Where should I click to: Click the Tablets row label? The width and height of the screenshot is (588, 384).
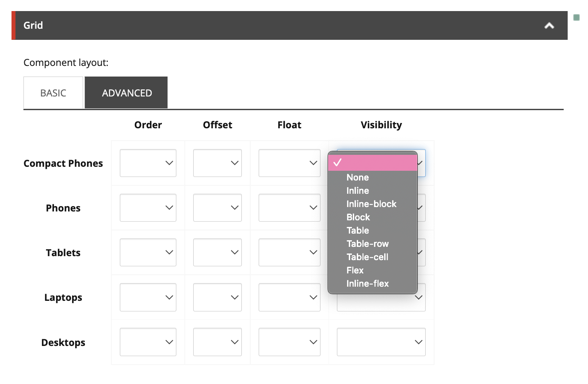pos(63,253)
